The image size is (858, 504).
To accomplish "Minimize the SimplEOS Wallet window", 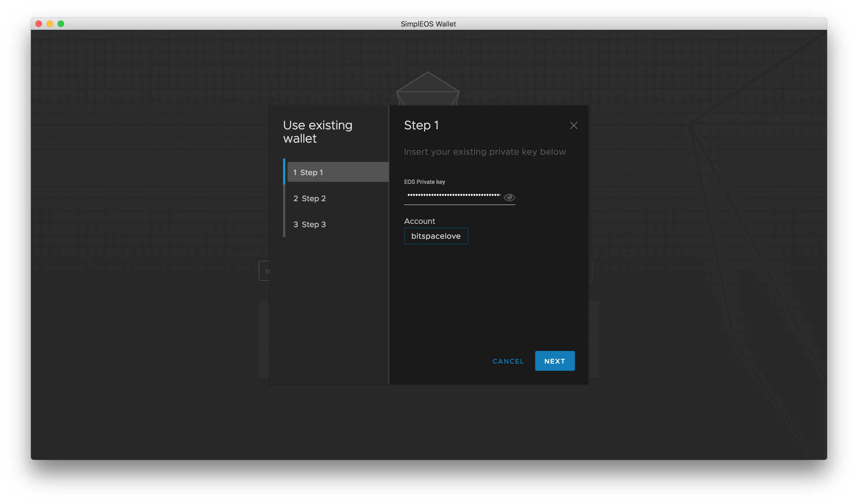I will (x=50, y=24).
